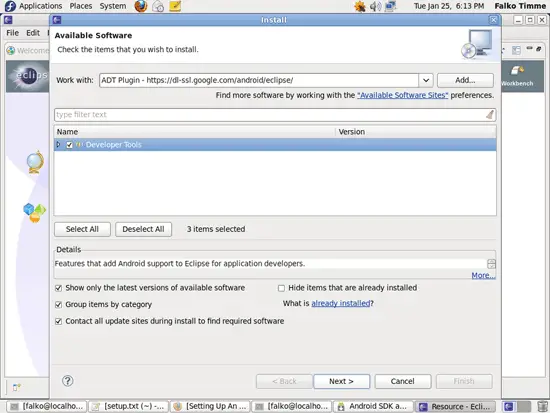Click the Next > button
Screen dimensions: 550x413
tap(341, 381)
